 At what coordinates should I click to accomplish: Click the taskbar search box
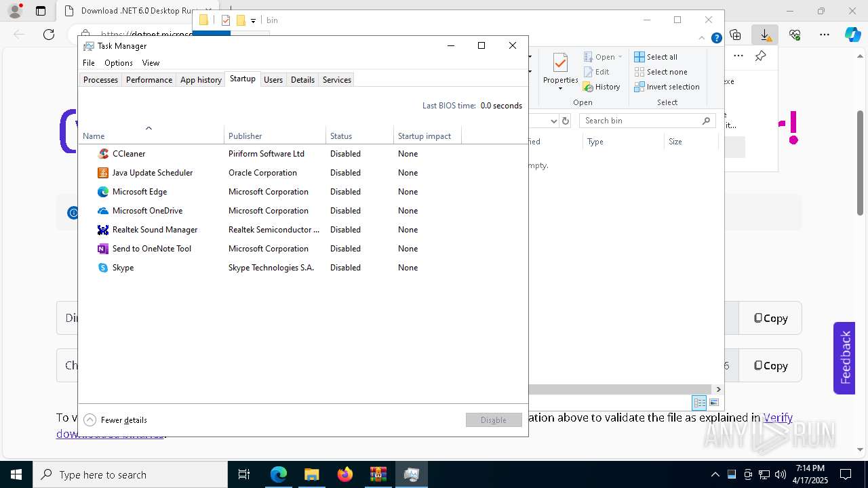(x=130, y=474)
